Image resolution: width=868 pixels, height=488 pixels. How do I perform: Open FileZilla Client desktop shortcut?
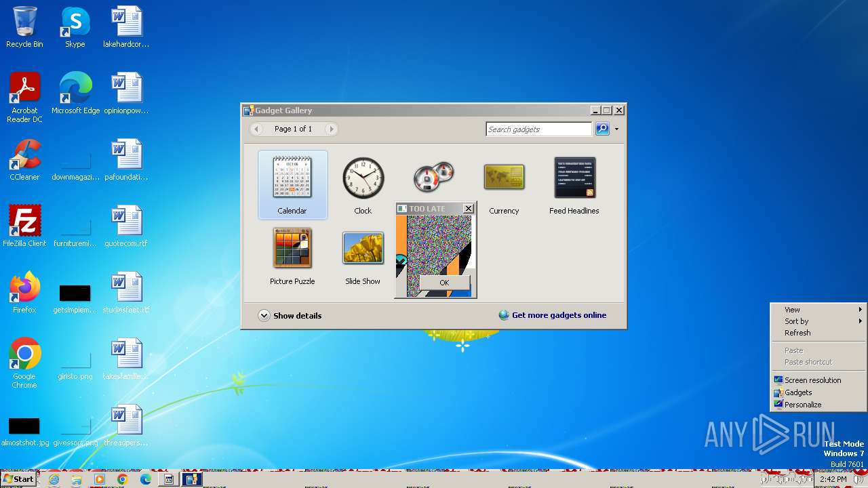tap(24, 226)
